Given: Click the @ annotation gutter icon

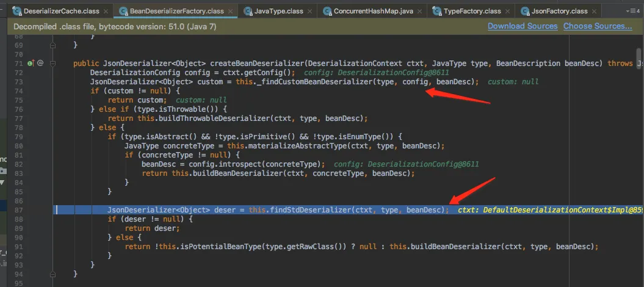Looking at the screenshot, I should [40, 64].
